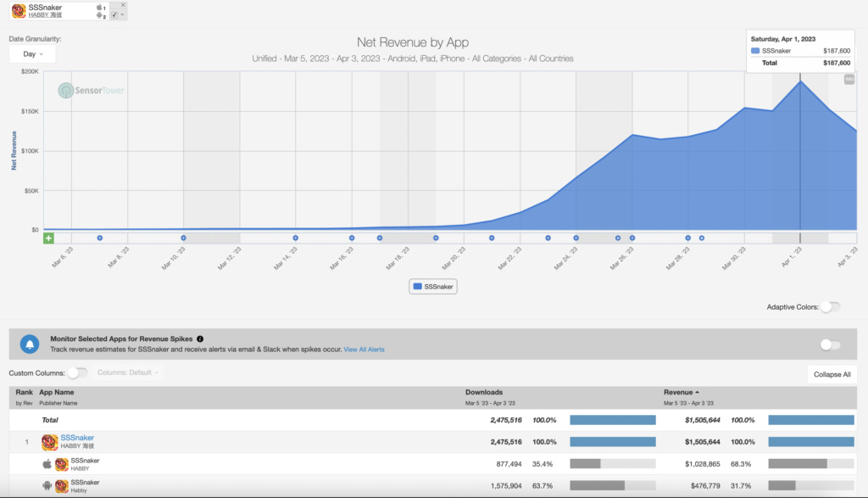The image size is (868, 498).
Task: Open the event marker at Mar 7
Action: click(x=100, y=238)
